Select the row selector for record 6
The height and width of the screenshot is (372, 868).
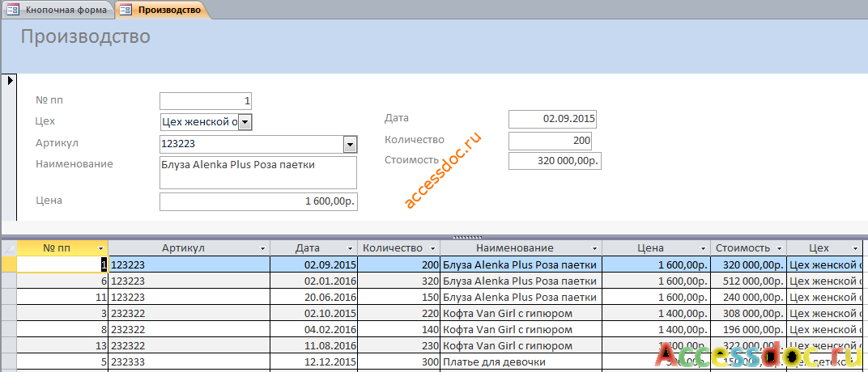(9, 281)
